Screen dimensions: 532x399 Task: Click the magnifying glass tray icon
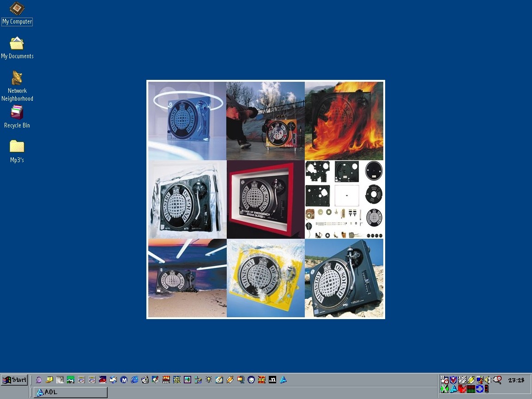click(497, 380)
